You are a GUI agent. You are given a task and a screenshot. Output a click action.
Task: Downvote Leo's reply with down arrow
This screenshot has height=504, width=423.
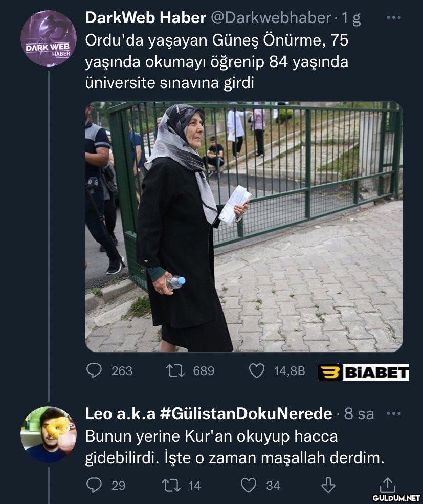click(328, 485)
